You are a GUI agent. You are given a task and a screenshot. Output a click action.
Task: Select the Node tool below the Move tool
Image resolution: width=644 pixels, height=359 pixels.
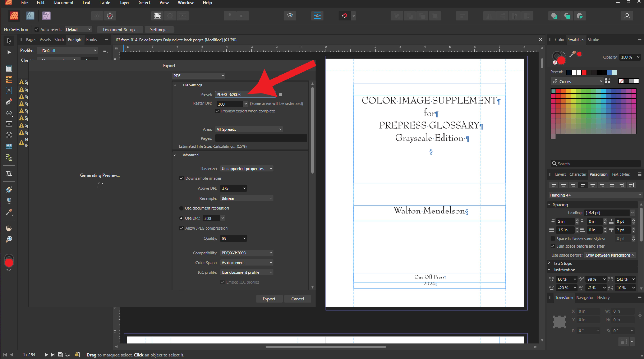pyautogui.click(x=9, y=52)
